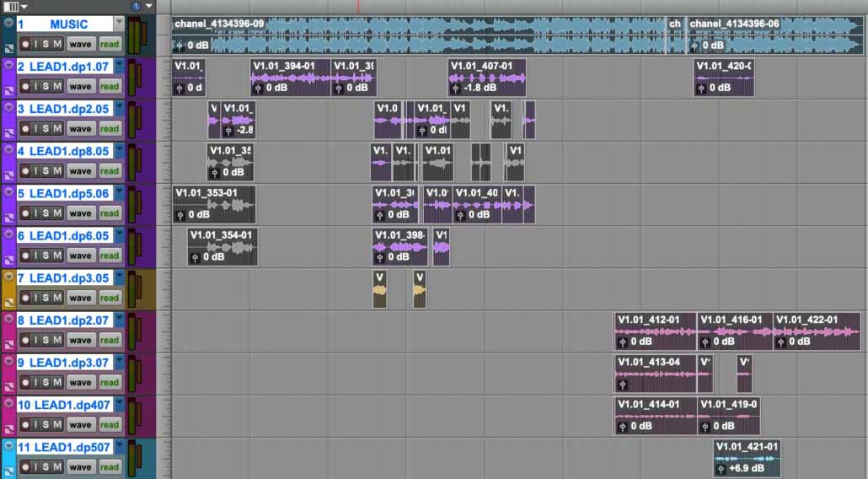Open the read automation mode on LEAD1.dp2.07 track

pyautogui.click(x=110, y=340)
